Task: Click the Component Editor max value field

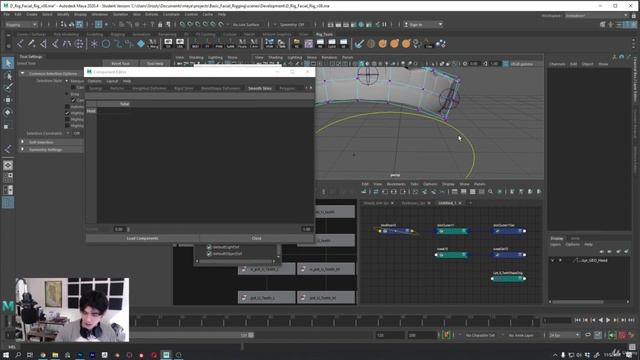Action: (307, 229)
